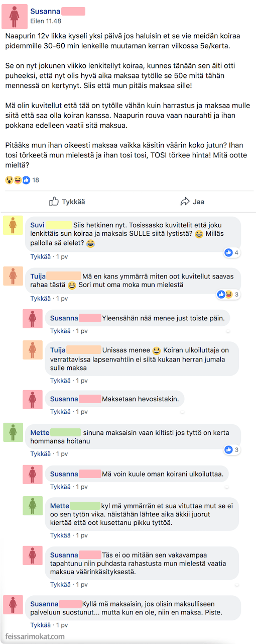Open the reactions badge on Tuija's first comment
Screen dimensions: 256x644
[x=228, y=294]
